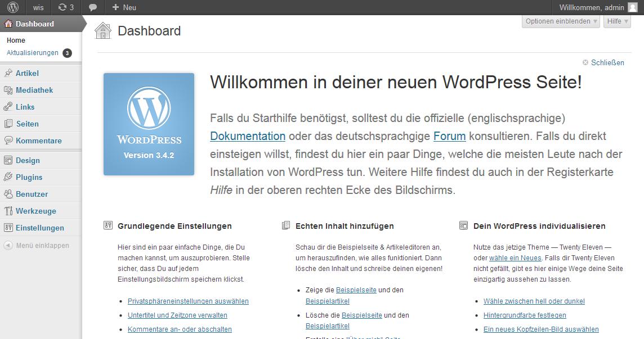Image resolution: width=644 pixels, height=339 pixels.
Task: Collapse the sidebar with Menü einklappen
Action: click(37, 245)
